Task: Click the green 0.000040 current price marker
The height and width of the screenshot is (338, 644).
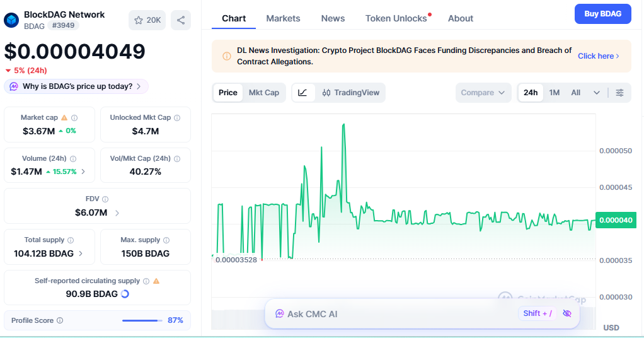Action: pos(616,220)
